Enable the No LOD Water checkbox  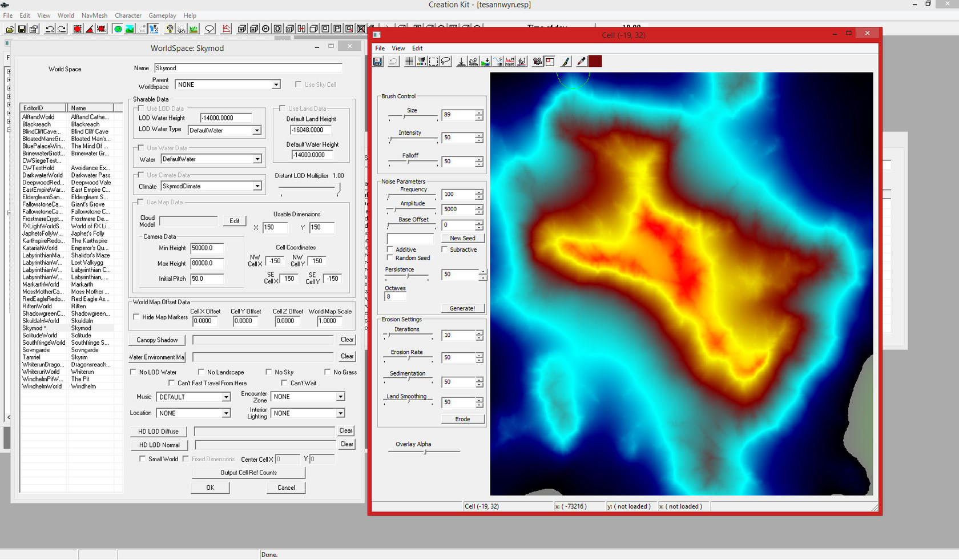coord(134,372)
